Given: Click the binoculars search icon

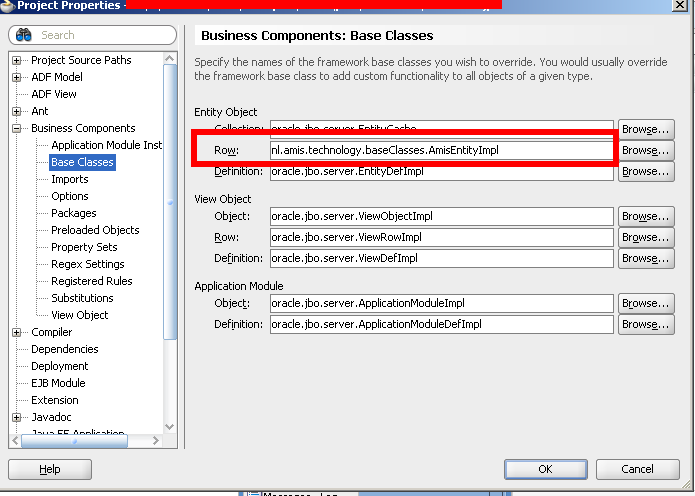Looking at the screenshot, I should 23,35.
